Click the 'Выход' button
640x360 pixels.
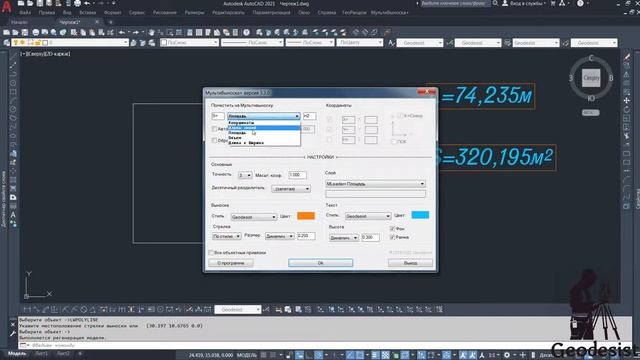click(410, 263)
